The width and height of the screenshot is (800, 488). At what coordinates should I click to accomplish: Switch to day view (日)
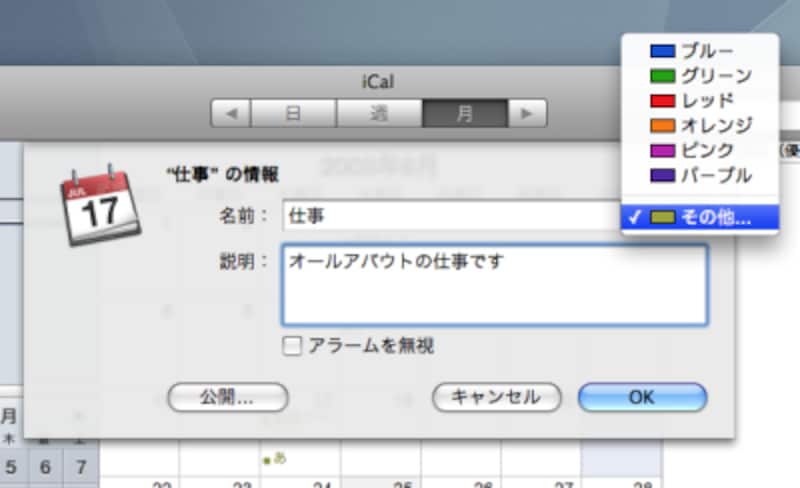click(293, 113)
